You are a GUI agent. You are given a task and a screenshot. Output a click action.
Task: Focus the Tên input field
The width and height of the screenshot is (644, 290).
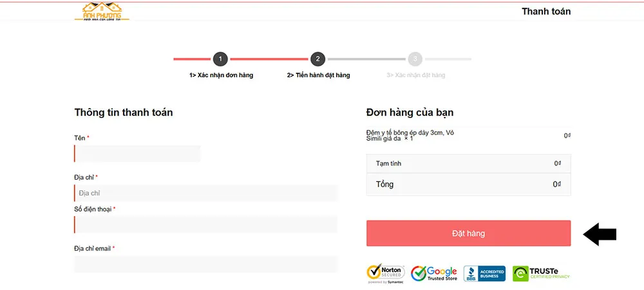pyautogui.click(x=138, y=154)
